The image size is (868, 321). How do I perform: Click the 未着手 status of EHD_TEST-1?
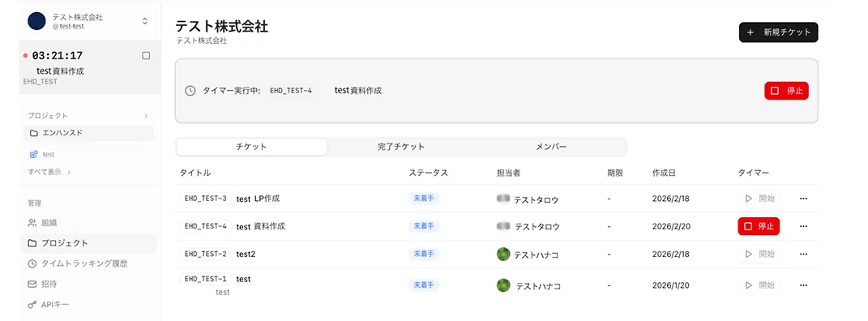coord(424,285)
